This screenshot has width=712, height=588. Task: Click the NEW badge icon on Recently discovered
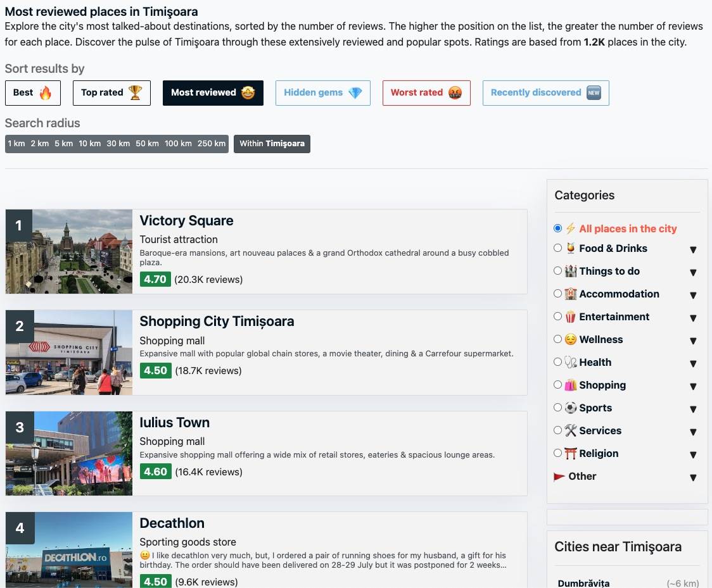(594, 93)
